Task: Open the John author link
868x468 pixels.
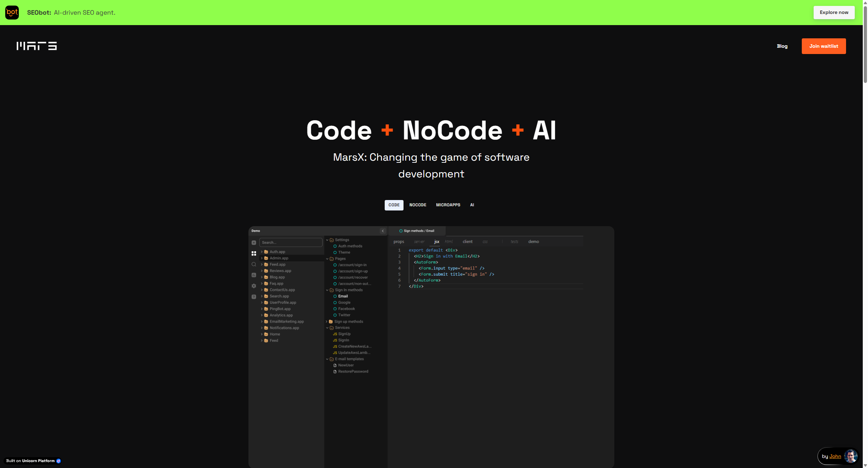Action: [x=835, y=456]
